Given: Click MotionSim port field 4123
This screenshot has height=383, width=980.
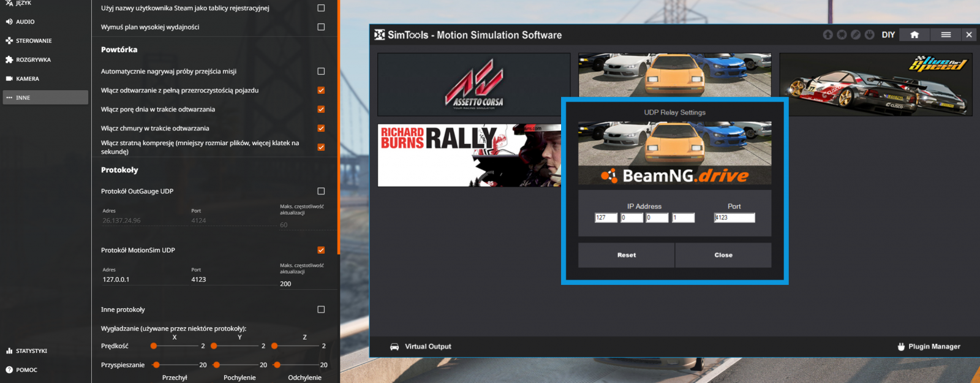Looking at the screenshot, I should point(233,279).
